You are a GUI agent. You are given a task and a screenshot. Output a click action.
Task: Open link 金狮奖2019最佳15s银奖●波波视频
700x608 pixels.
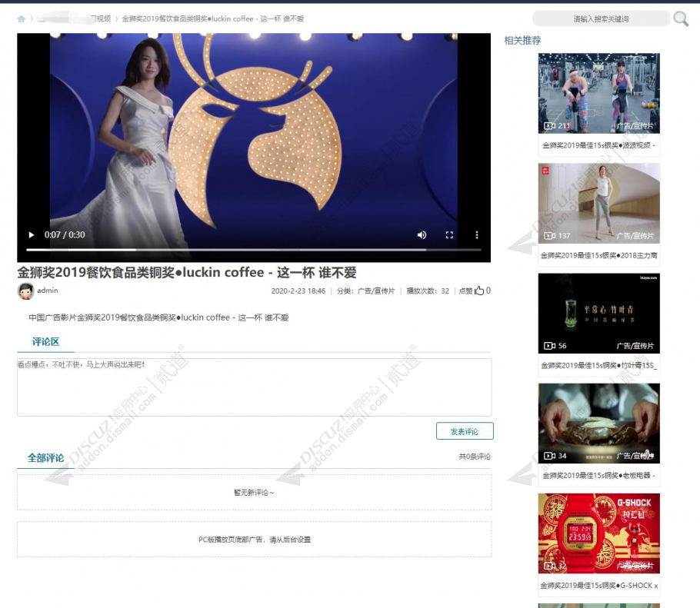click(x=598, y=145)
